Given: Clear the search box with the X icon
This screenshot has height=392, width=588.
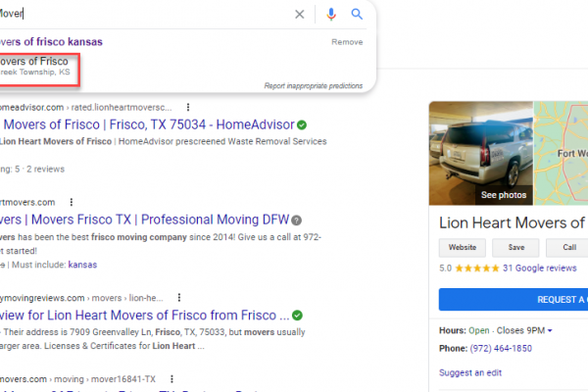Looking at the screenshot, I should pos(300,15).
